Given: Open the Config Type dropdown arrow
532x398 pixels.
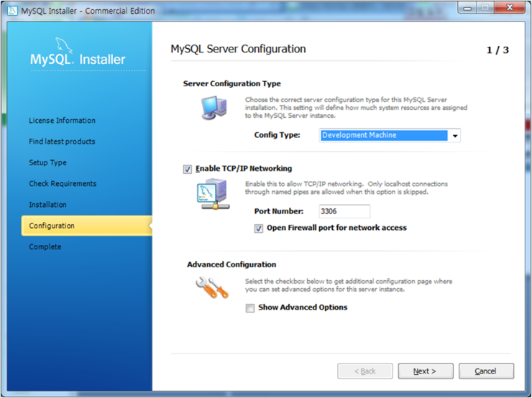Looking at the screenshot, I should (454, 136).
